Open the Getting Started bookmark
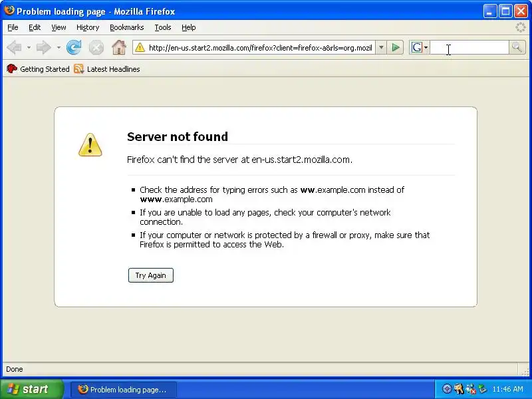Viewport: 532px width, 399px height. click(38, 69)
